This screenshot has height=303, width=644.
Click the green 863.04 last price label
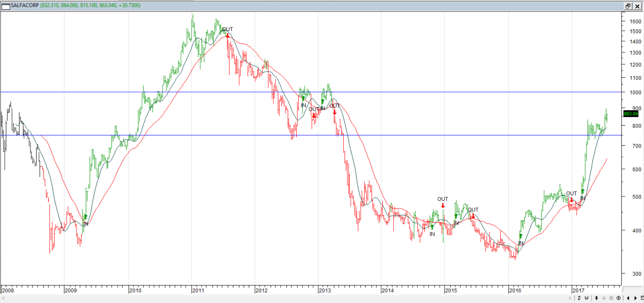tap(631, 114)
